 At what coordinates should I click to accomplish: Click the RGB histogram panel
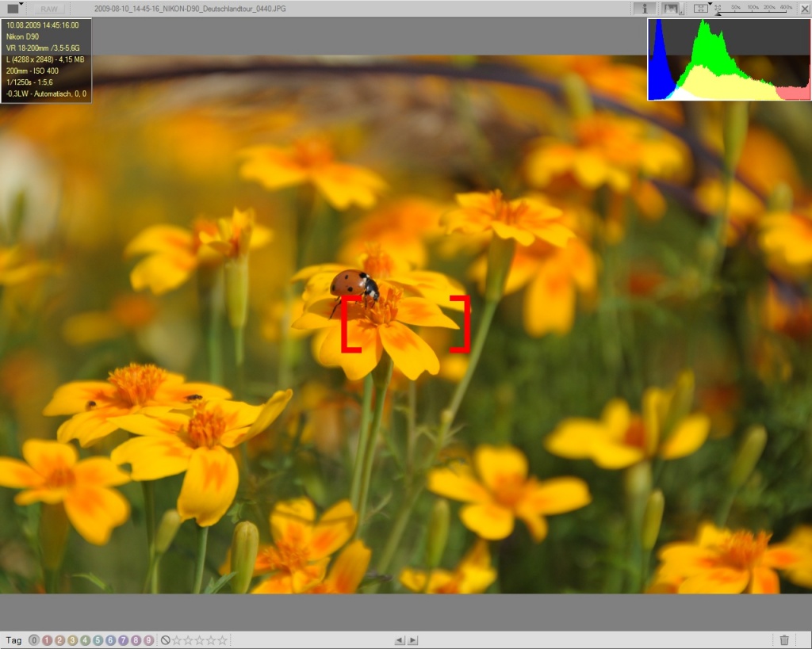pyautogui.click(x=729, y=59)
